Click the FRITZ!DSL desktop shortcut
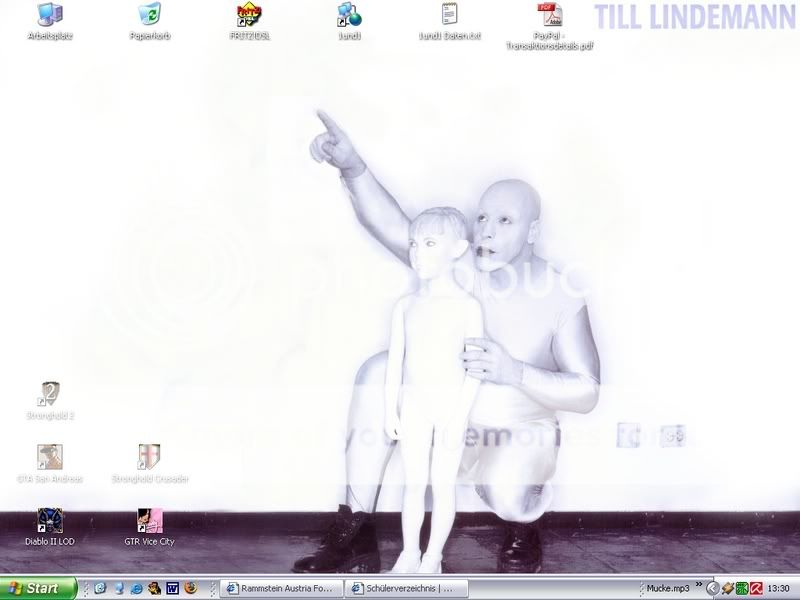Screen dimensions: 800x600 (x=249, y=15)
